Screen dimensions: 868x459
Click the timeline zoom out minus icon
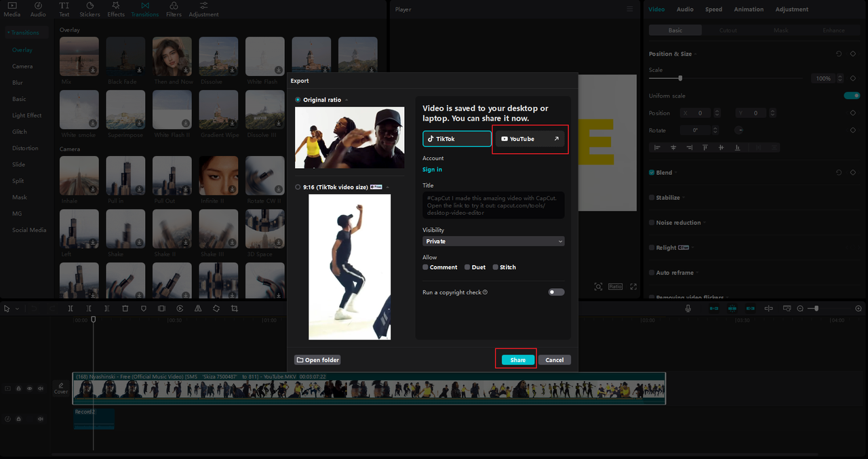click(x=800, y=308)
